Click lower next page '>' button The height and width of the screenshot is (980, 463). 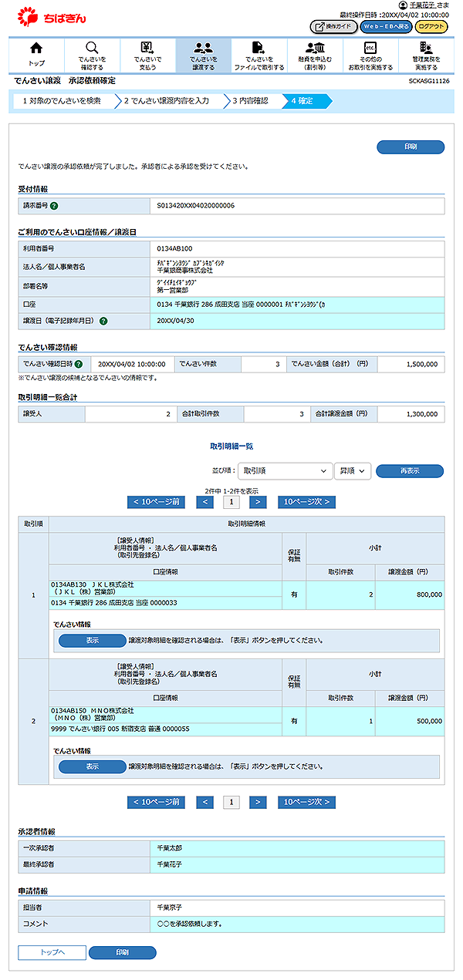[259, 802]
